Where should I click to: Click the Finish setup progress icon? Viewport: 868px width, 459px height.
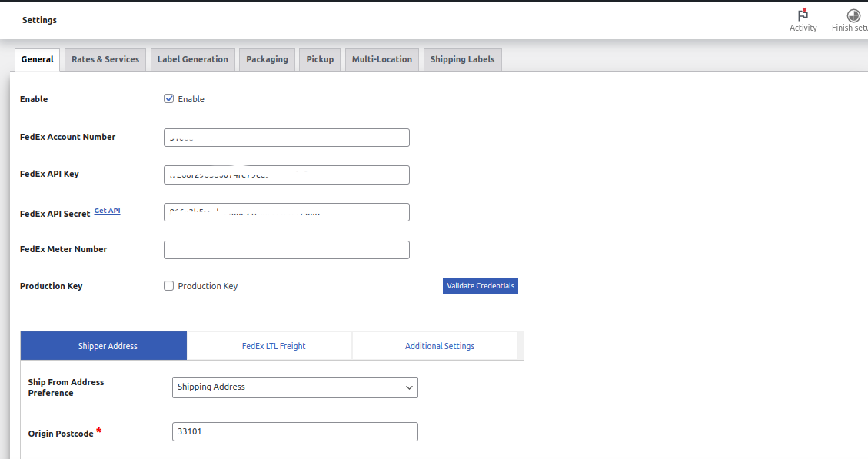(x=853, y=16)
